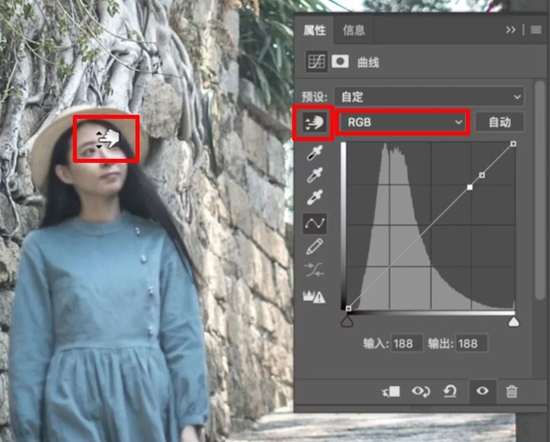
Task: Delete this adjustment layer
Action: click(512, 391)
